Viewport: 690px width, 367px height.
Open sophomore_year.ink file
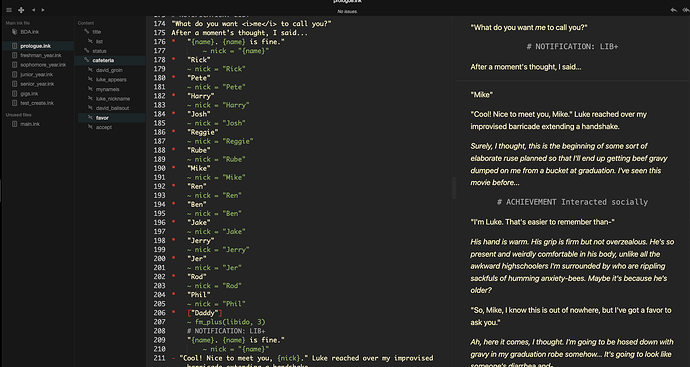(x=43, y=65)
